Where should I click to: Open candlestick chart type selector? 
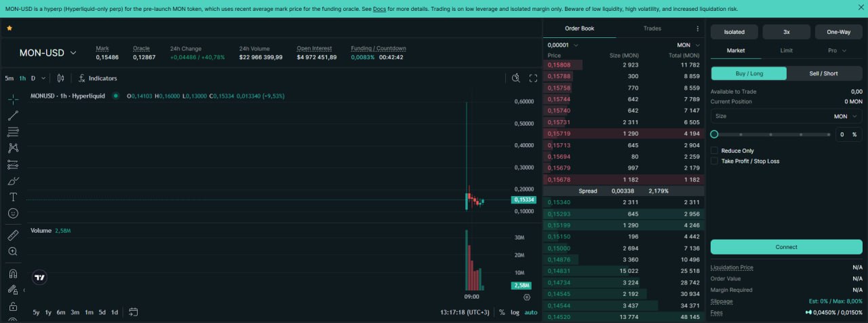[x=60, y=78]
